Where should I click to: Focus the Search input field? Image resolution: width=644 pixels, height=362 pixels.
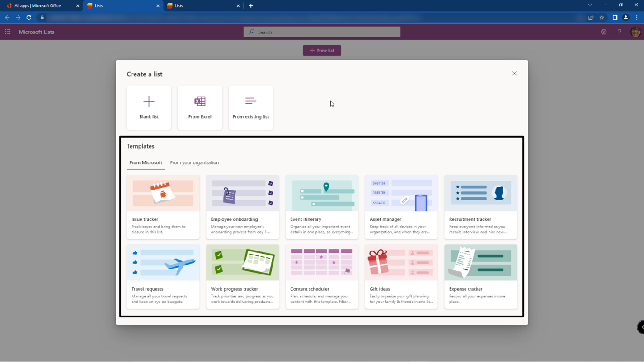pos(322,32)
